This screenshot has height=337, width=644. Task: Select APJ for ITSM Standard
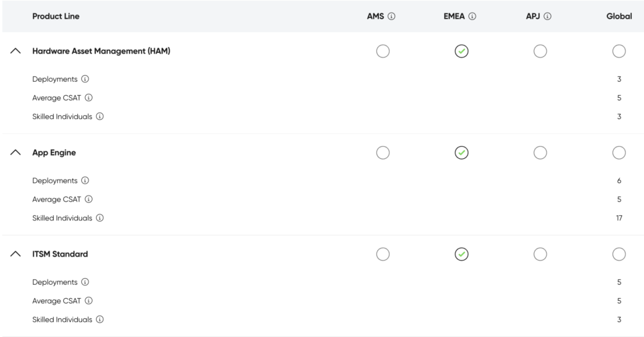pyautogui.click(x=540, y=254)
